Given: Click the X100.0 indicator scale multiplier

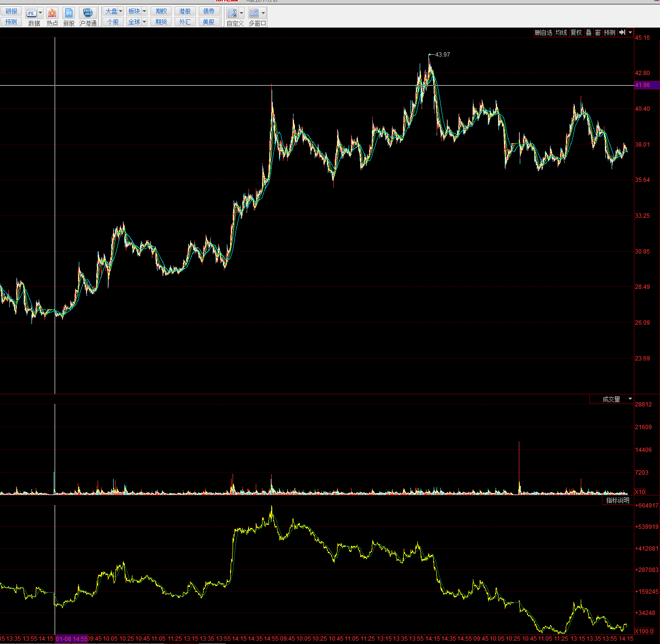Looking at the screenshot, I should click(x=644, y=631).
